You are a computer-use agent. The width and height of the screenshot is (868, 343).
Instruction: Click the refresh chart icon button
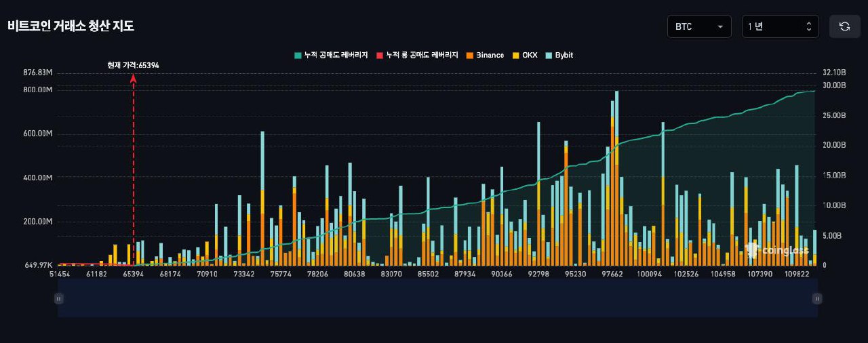(x=844, y=26)
